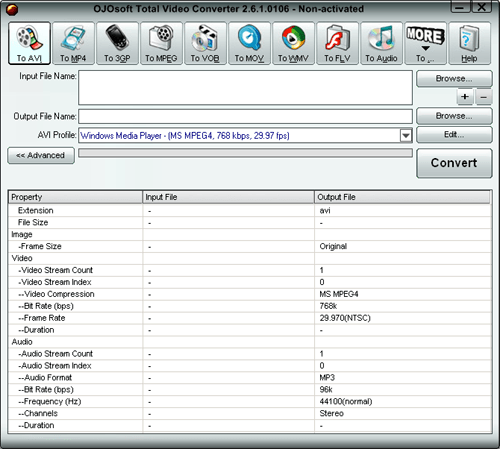Click the 768k bit rate value

tap(328, 306)
